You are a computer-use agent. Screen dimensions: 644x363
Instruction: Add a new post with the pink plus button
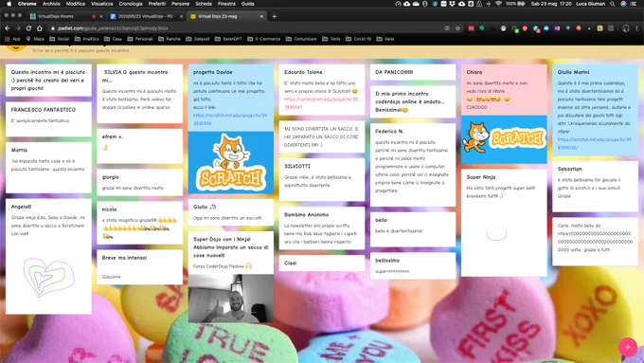coord(627,347)
